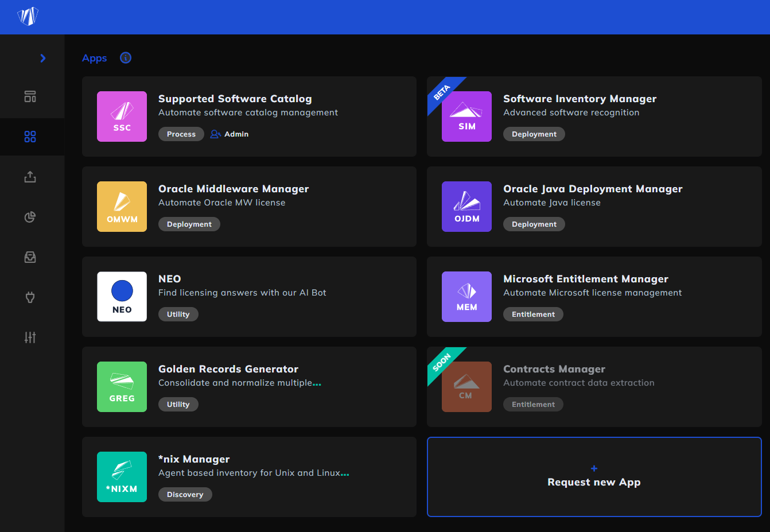Click the Utility tag on NEO

178,314
